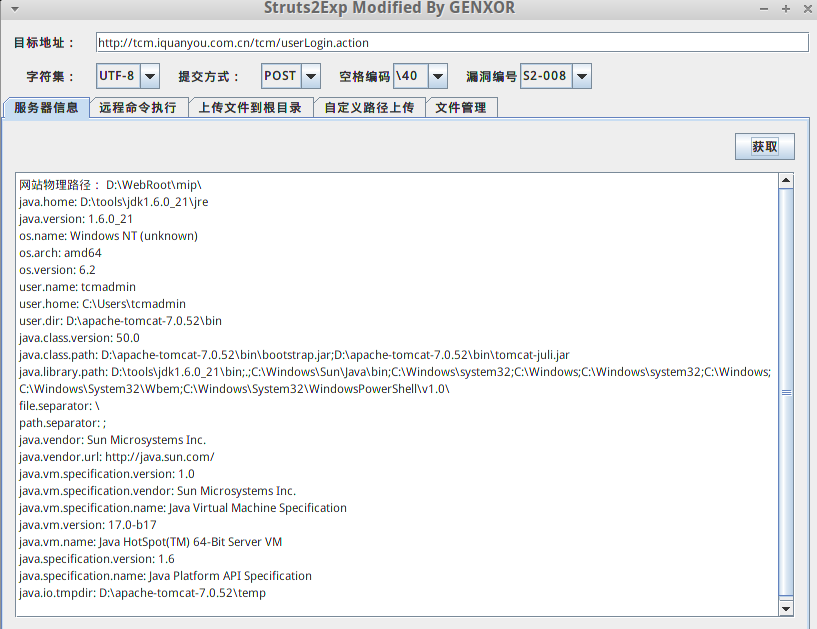Open the 自定义路径上传 tab
Image resolution: width=817 pixels, height=629 pixels.
[x=369, y=107]
